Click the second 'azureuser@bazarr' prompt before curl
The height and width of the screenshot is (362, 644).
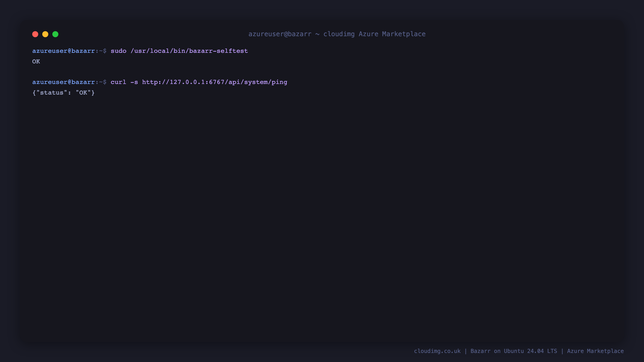point(63,82)
